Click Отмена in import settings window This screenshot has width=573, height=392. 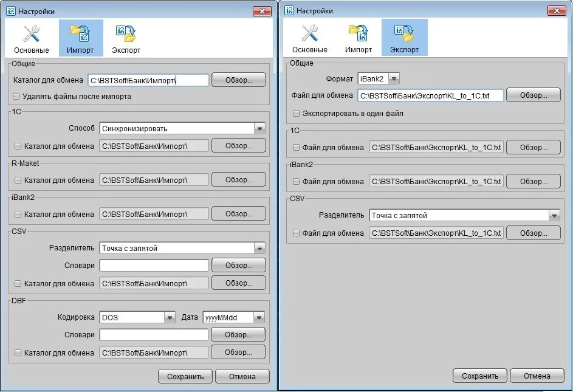point(242,376)
